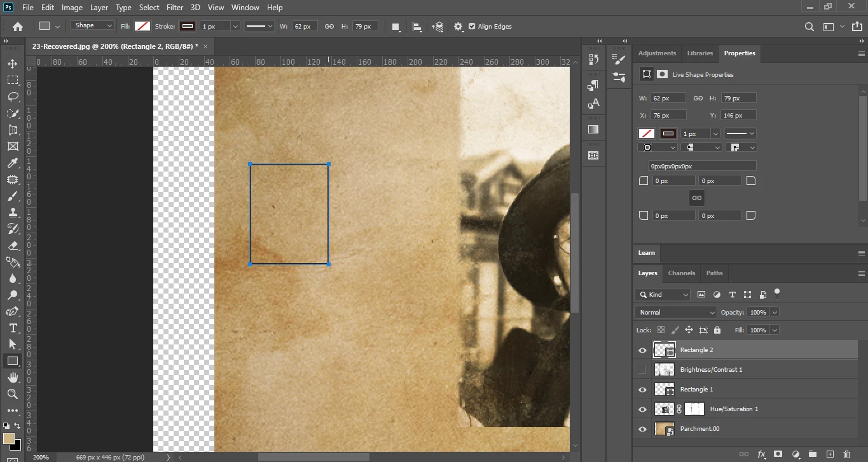The image size is (868, 462).
Task: Select the Crop tool
Action: point(12,130)
